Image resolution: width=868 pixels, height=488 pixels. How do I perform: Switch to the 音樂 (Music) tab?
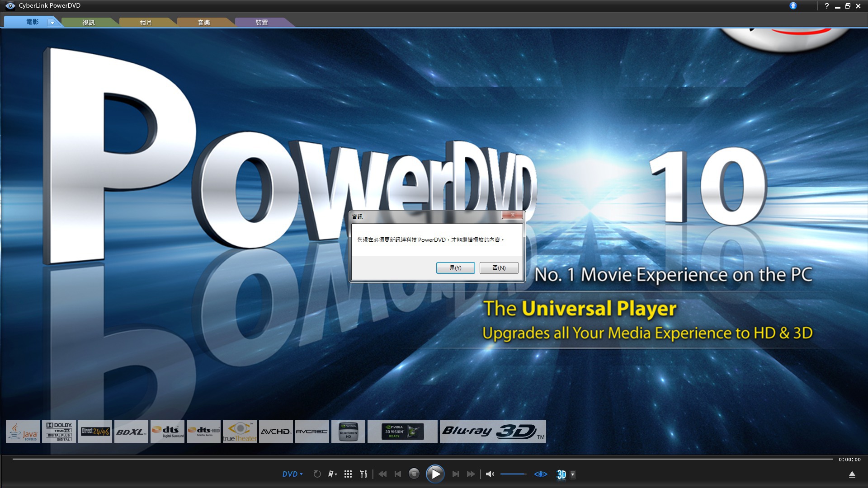coord(204,23)
